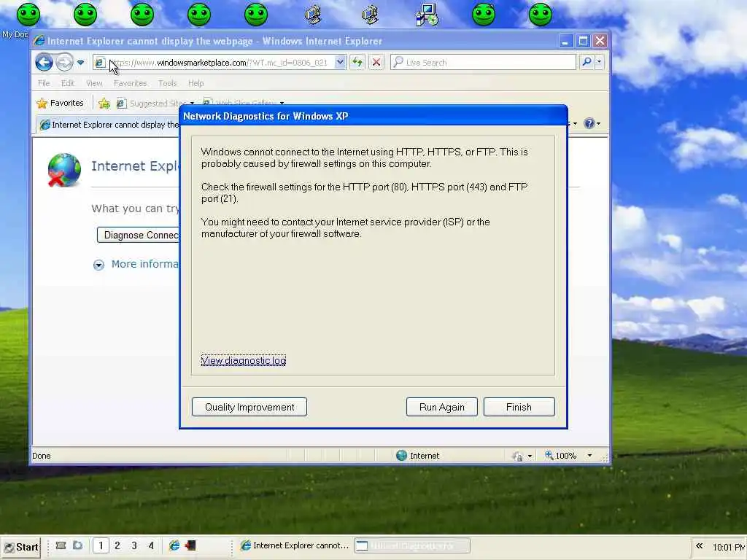Click Finish in Network Diagnostics
Screen dimensions: 747x560
coord(519,407)
